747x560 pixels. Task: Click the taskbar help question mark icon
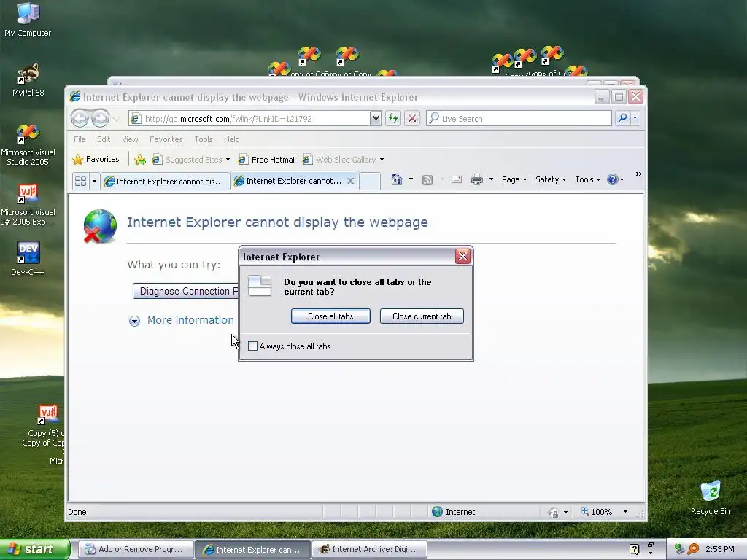(x=634, y=549)
